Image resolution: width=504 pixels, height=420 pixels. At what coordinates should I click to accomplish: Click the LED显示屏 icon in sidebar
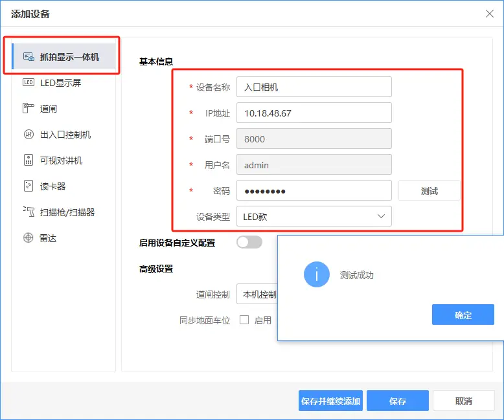[29, 83]
